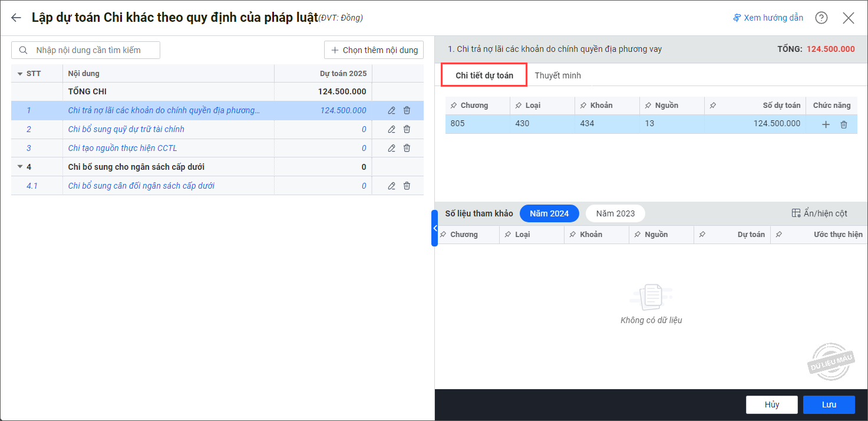Viewport: 868px width, 421px height.
Task: Remove the Chương 805 detail row via trash icon
Action: [843, 124]
